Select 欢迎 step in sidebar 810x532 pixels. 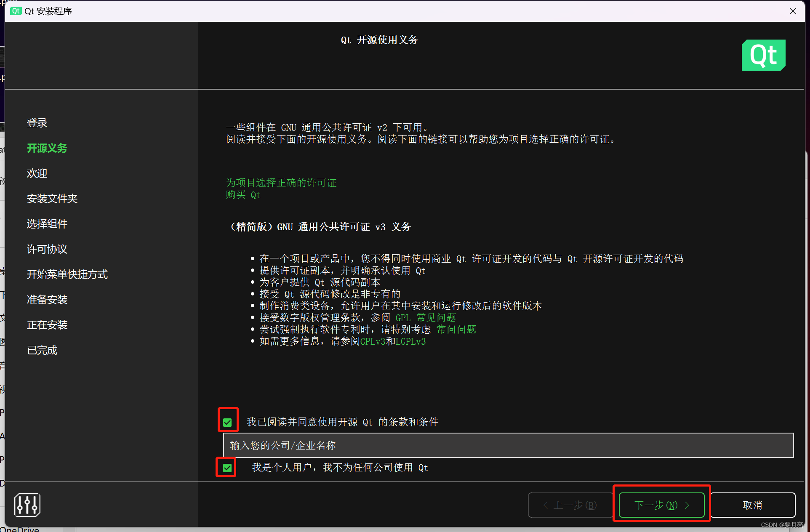coord(37,173)
